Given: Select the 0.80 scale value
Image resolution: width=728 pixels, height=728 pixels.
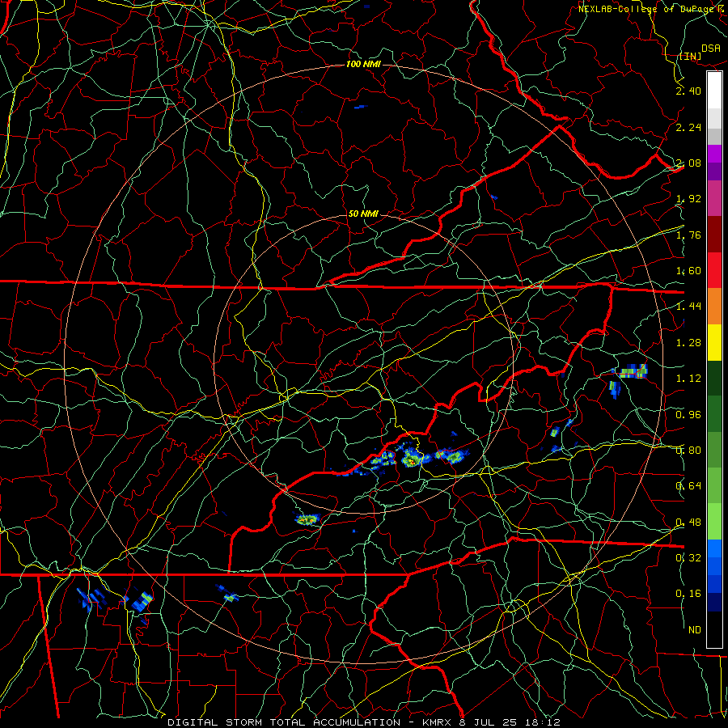Looking at the screenshot, I should [689, 451].
